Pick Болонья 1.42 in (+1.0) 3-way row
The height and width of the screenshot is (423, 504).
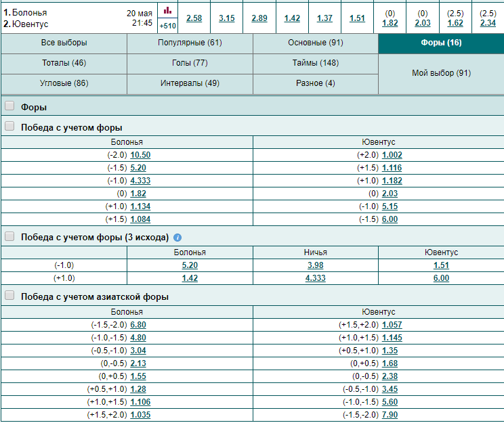[x=190, y=278]
